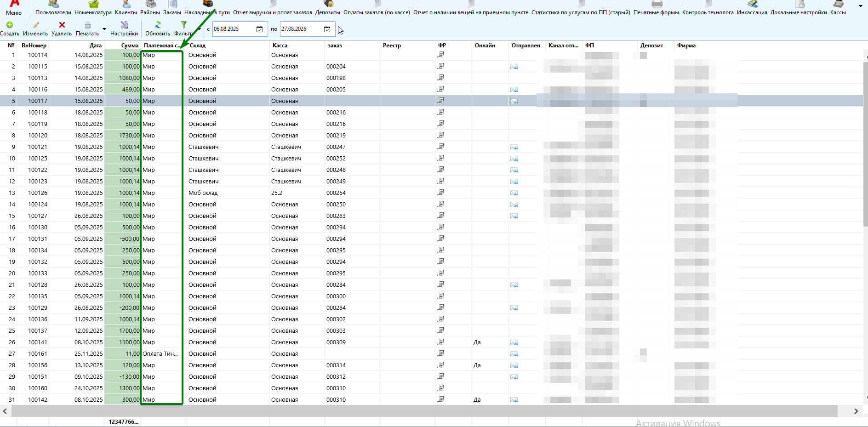Click the Отправлен column header
The width and height of the screenshot is (868, 427).
pos(527,46)
